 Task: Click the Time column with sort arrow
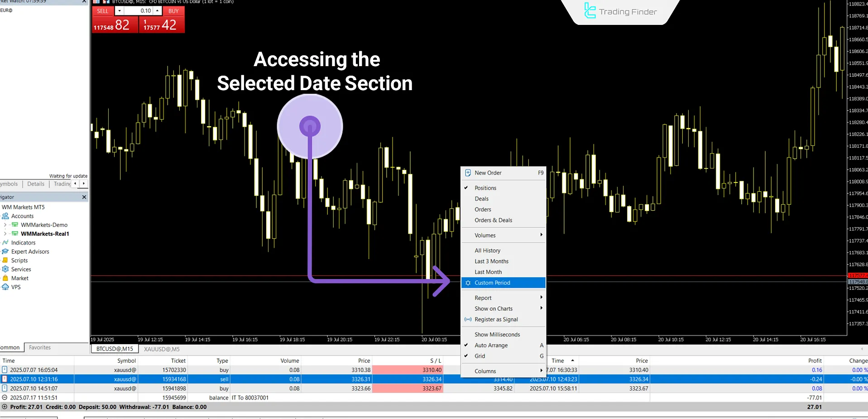click(x=563, y=361)
